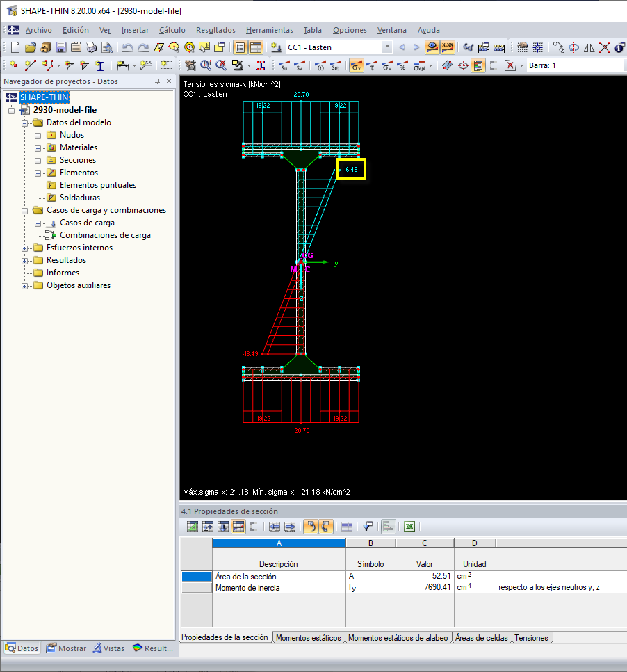This screenshot has width=627, height=672.
Task: Switch to the Tensiones tab
Action: click(532, 637)
